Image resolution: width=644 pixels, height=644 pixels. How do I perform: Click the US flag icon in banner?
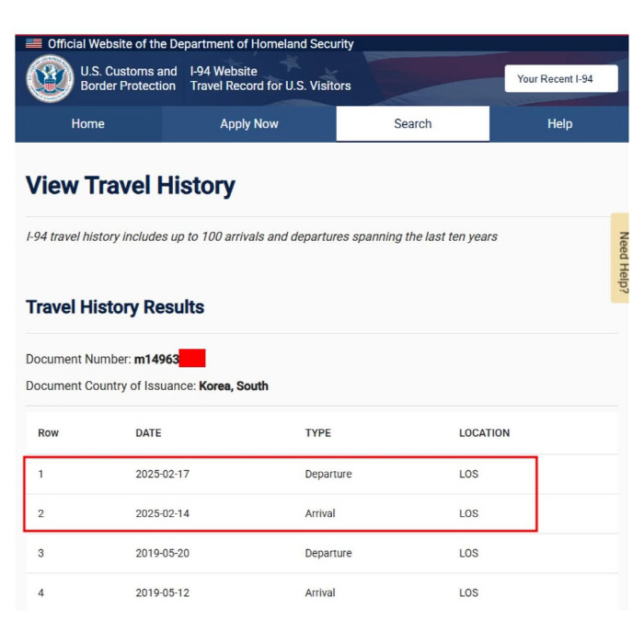pyautogui.click(x=34, y=43)
